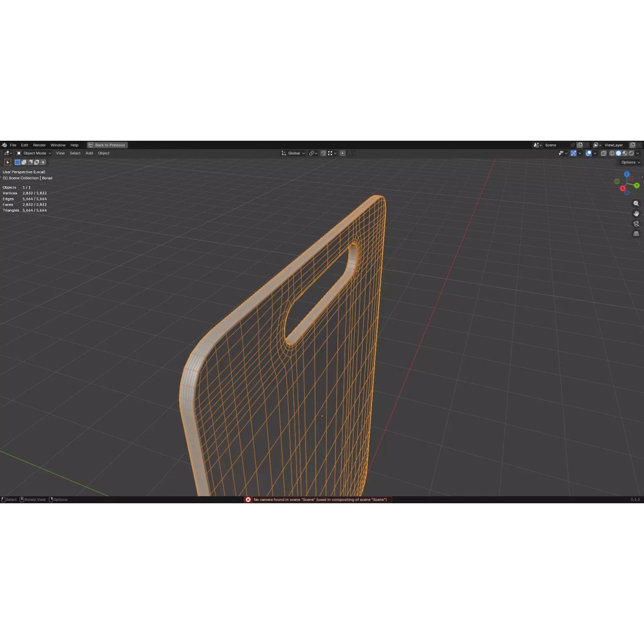Image resolution: width=644 pixels, height=644 pixels.
Task: Open the viewport Object menu
Action: coord(104,153)
